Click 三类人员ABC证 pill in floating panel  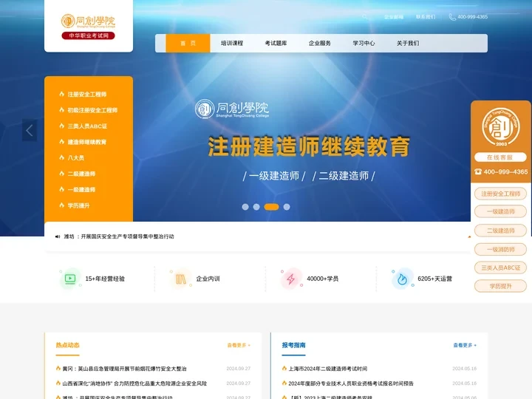(500, 267)
